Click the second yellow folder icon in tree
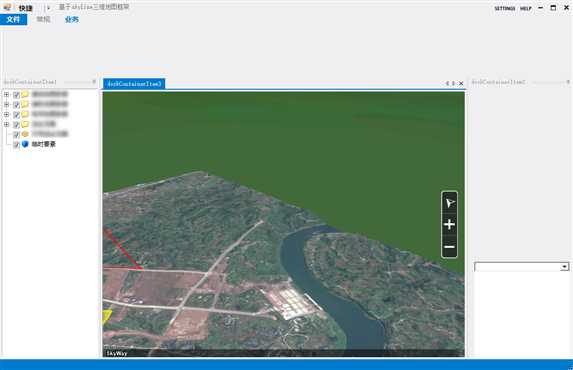Screen dimensions: 573x370 [25, 104]
